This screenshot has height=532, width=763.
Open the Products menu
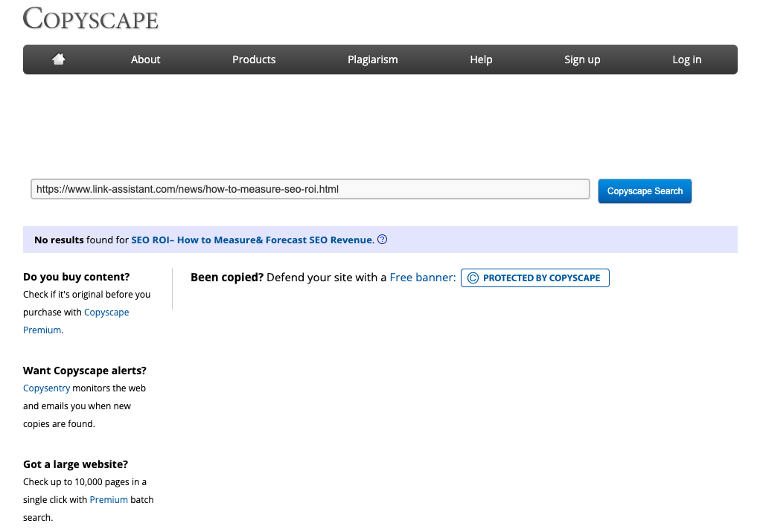[x=254, y=60]
